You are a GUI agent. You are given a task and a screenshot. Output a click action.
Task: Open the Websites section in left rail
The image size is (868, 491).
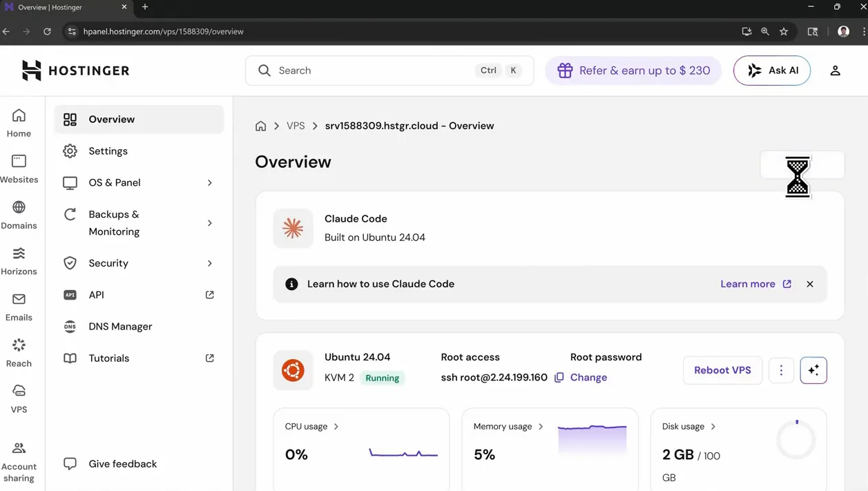coord(19,169)
